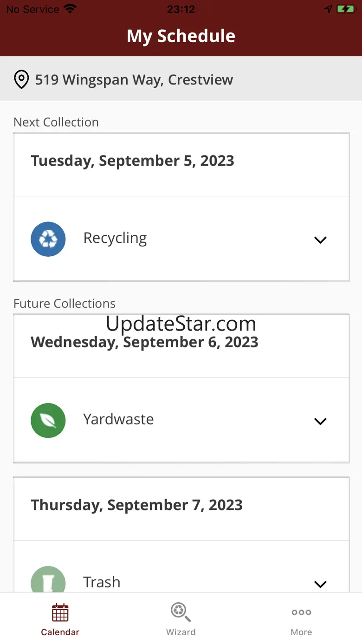Tap the location pin icon
This screenshot has height=644, width=362.
point(21,80)
